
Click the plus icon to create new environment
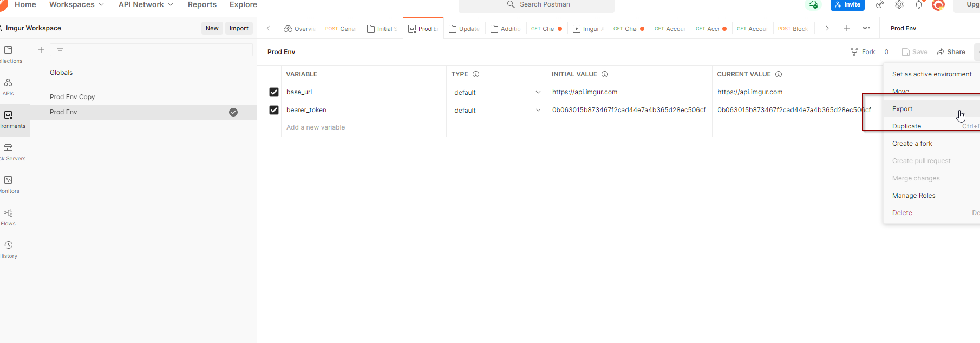point(41,50)
